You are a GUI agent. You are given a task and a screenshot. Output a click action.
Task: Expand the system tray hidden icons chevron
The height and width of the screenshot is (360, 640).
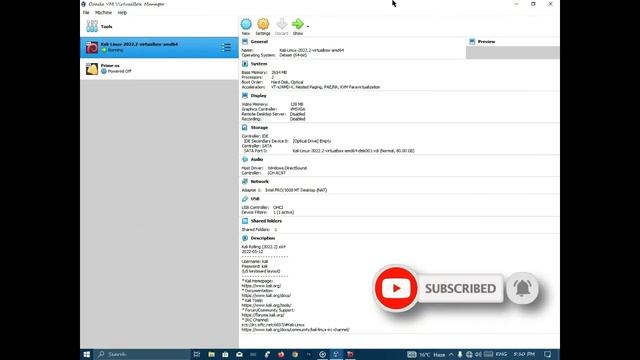(x=451, y=354)
